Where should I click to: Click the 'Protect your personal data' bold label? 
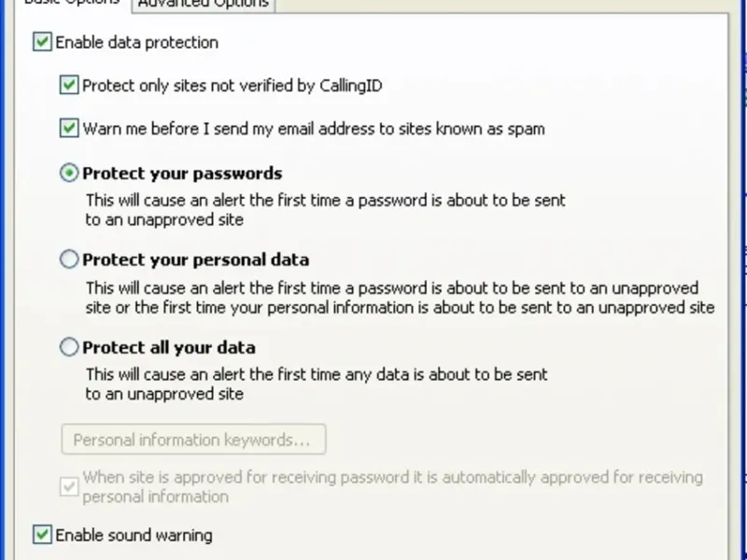195,259
